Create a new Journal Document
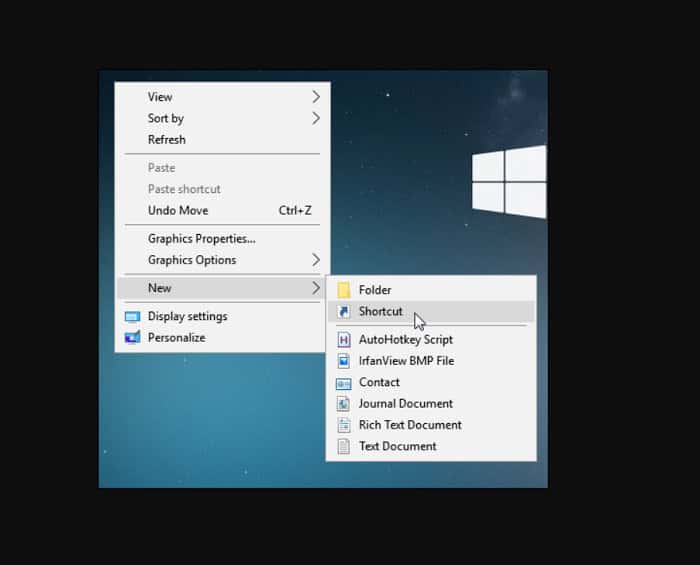This screenshot has height=565, width=700. coord(431,403)
